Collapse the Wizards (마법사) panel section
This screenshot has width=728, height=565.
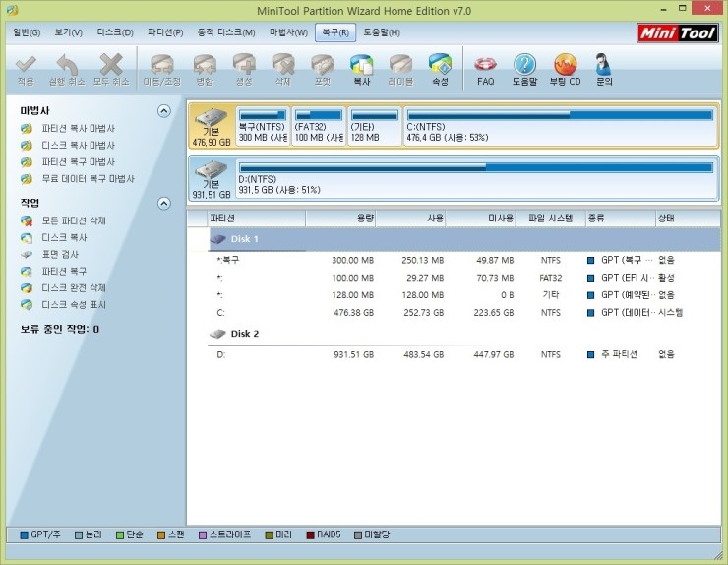click(164, 111)
